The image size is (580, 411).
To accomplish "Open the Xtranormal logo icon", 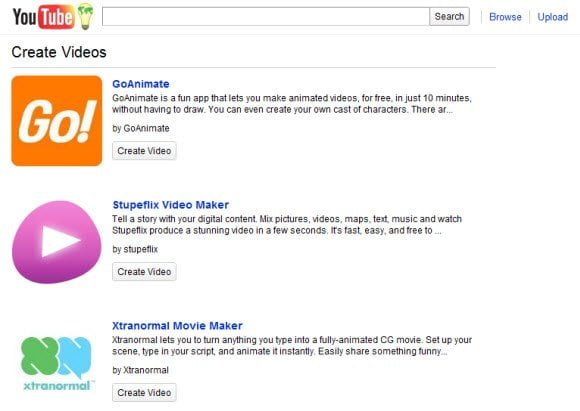I will click(57, 363).
